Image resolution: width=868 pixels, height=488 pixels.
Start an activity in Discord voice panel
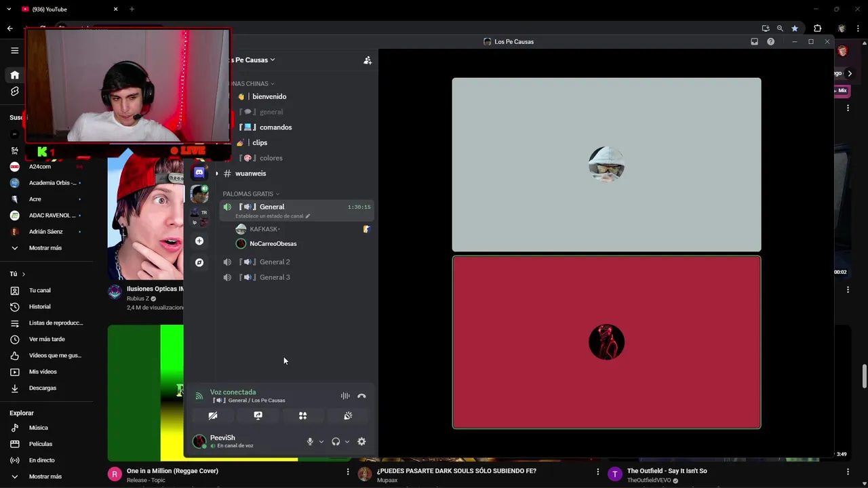[x=303, y=415]
